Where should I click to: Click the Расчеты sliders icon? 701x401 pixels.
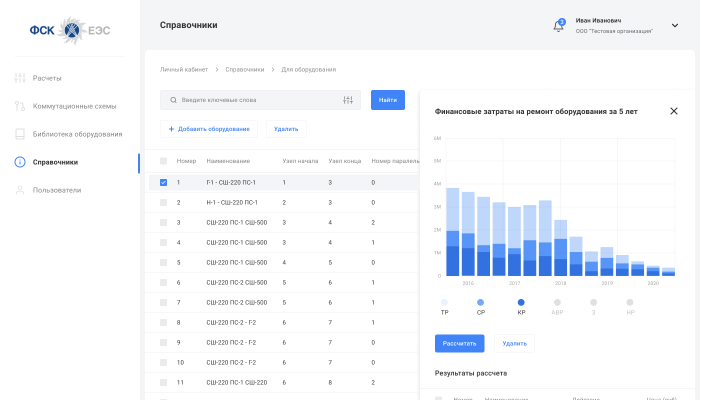click(20, 78)
